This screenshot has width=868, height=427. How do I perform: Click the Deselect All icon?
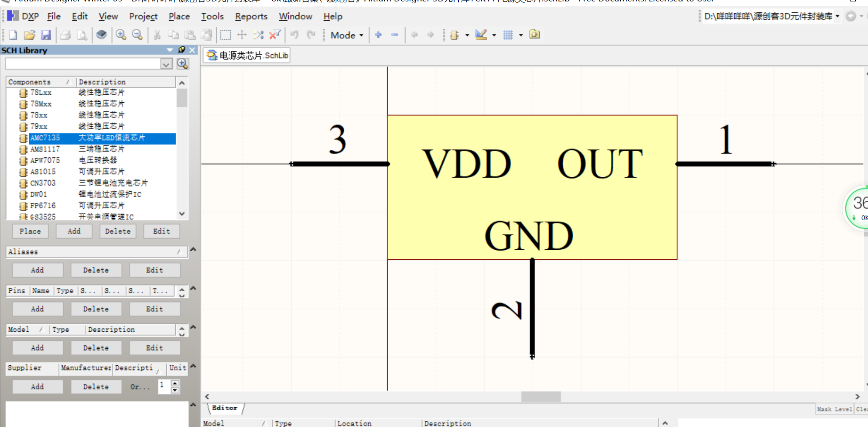pos(258,35)
